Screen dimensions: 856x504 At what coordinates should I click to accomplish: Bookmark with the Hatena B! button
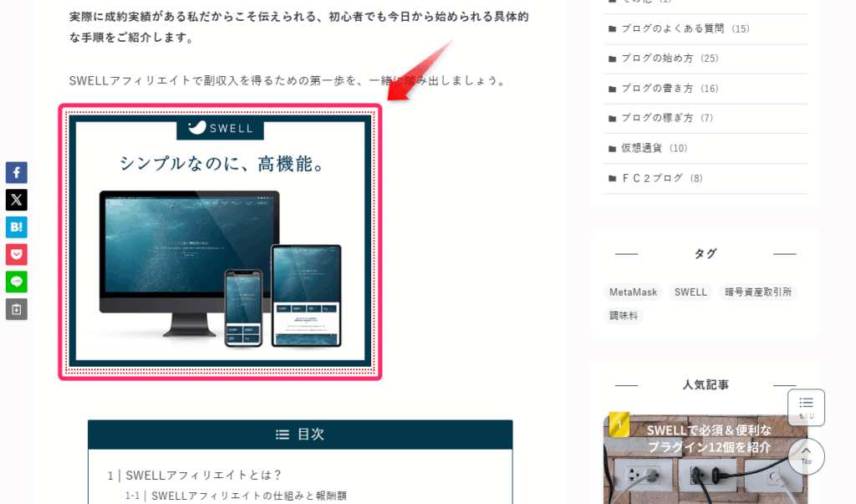tap(17, 227)
